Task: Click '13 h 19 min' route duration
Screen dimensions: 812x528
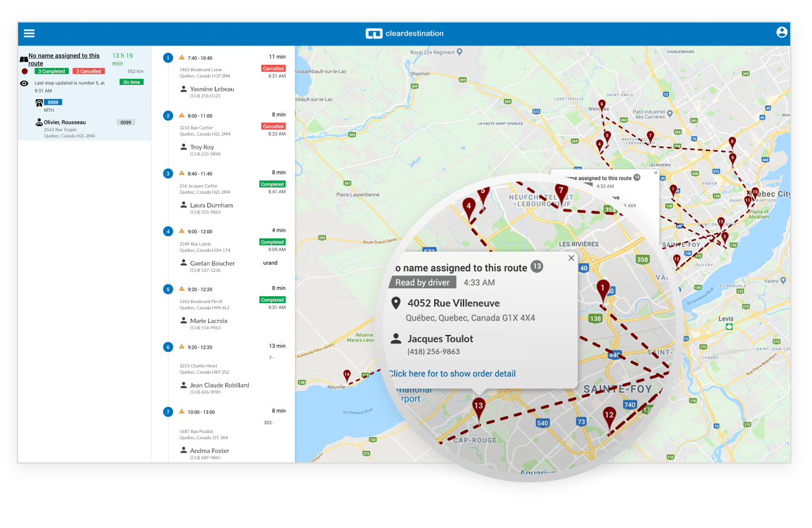Action: coord(122,59)
